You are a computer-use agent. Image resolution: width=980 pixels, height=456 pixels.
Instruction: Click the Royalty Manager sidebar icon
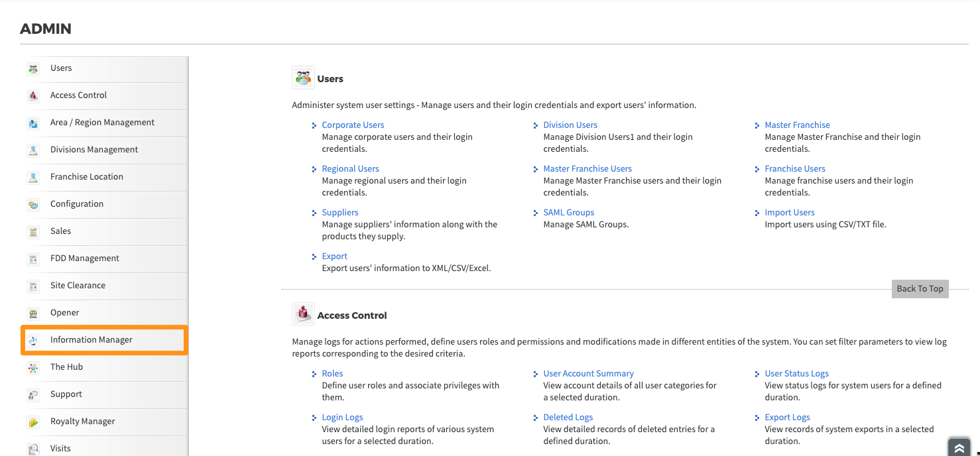pyautogui.click(x=33, y=422)
